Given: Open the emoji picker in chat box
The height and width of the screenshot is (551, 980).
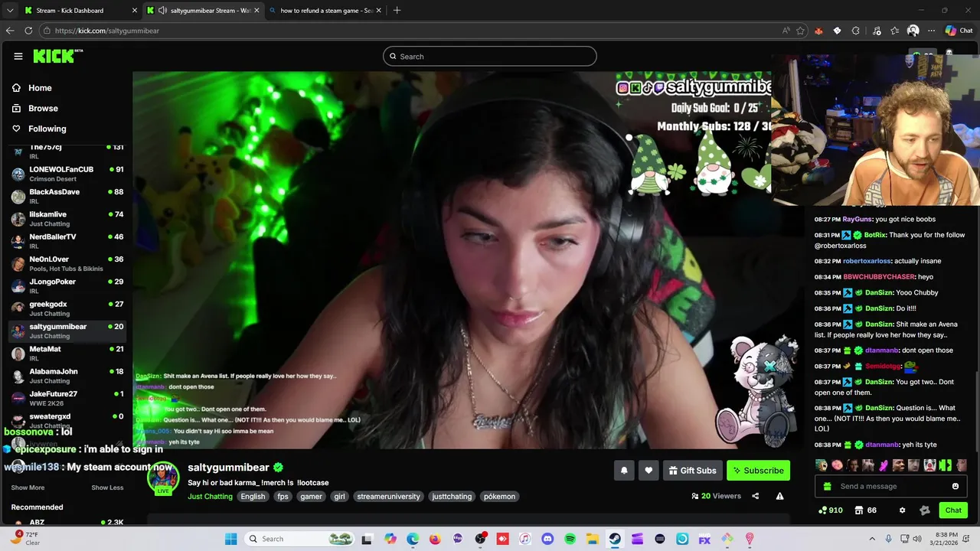Looking at the screenshot, I should click(x=955, y=486).
